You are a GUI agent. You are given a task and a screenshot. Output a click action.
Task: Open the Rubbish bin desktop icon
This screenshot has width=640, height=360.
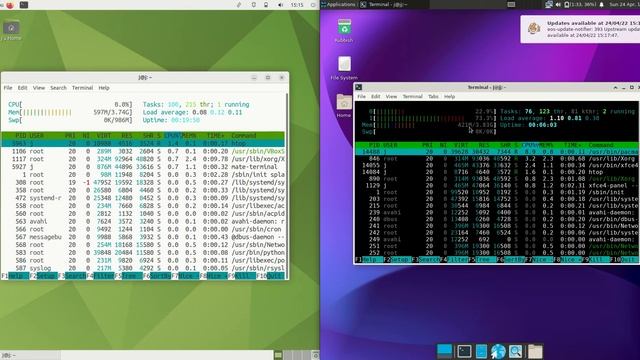coord(344,31)
